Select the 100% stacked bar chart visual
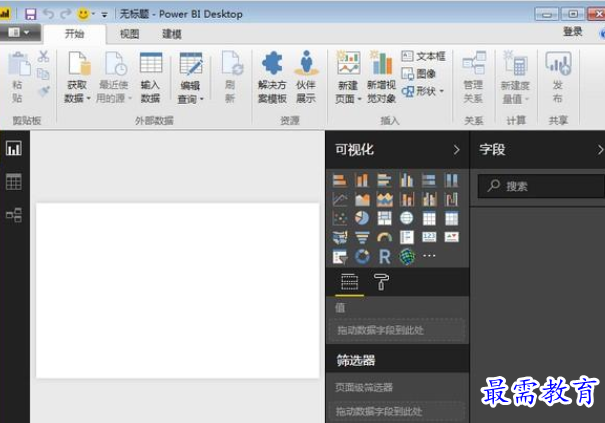Image resolution: width=605 pixels, height=423 pixels. [x=429, y=180]
